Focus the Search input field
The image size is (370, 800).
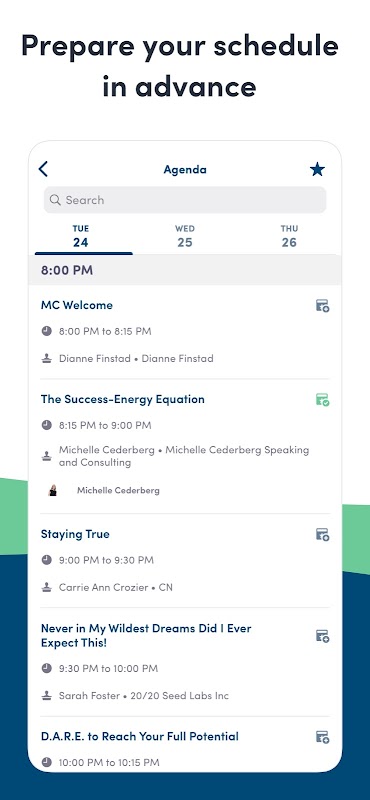coord(185,200)
